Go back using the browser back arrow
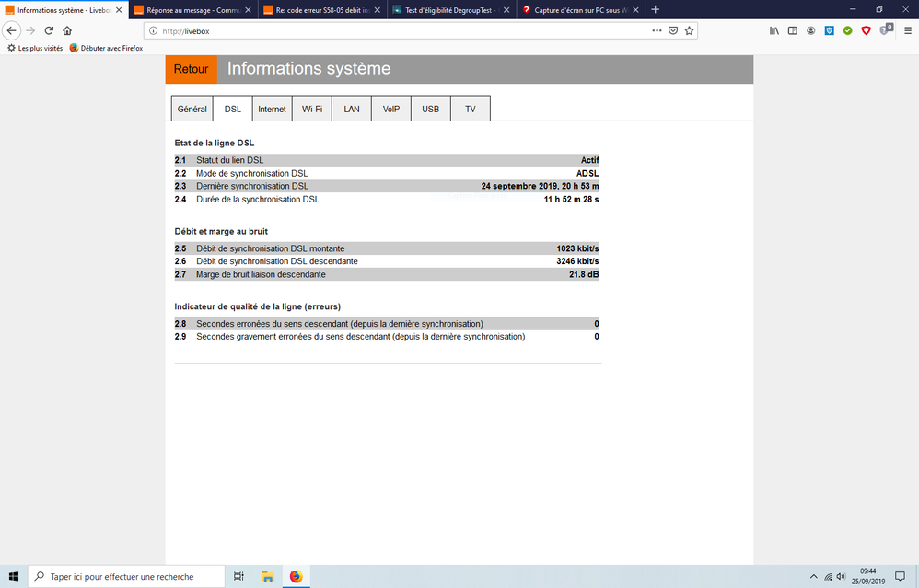This screenshot has height=588, width=919. click(12, 30)
